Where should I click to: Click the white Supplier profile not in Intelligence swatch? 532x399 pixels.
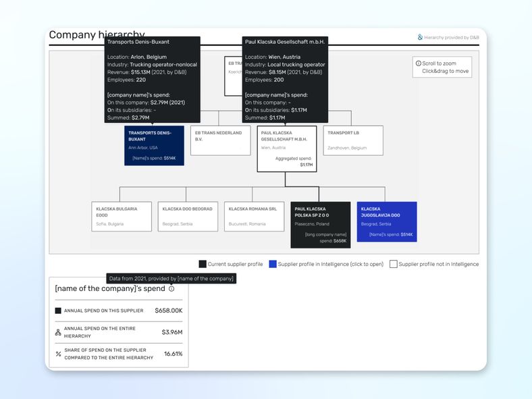point(393,264)
